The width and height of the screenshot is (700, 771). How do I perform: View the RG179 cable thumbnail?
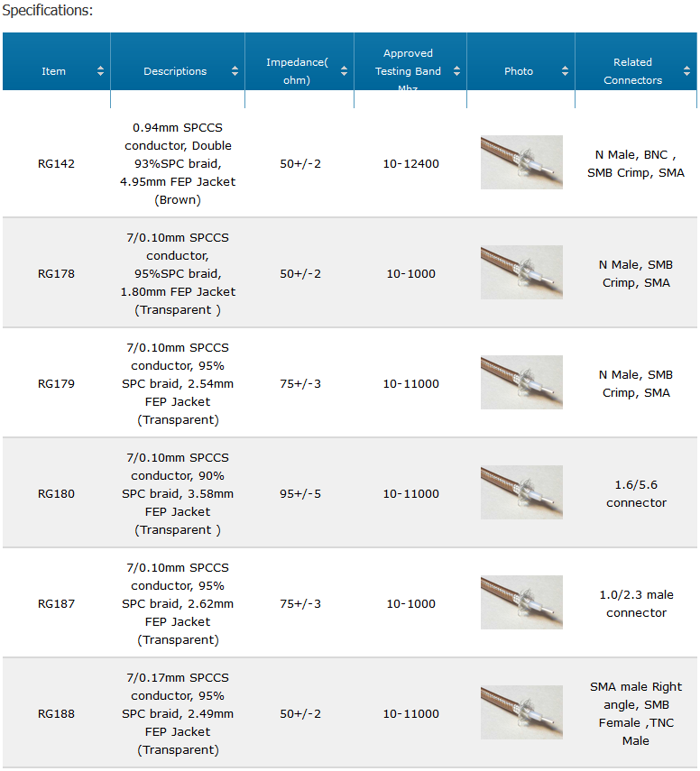tap(521, 382)
